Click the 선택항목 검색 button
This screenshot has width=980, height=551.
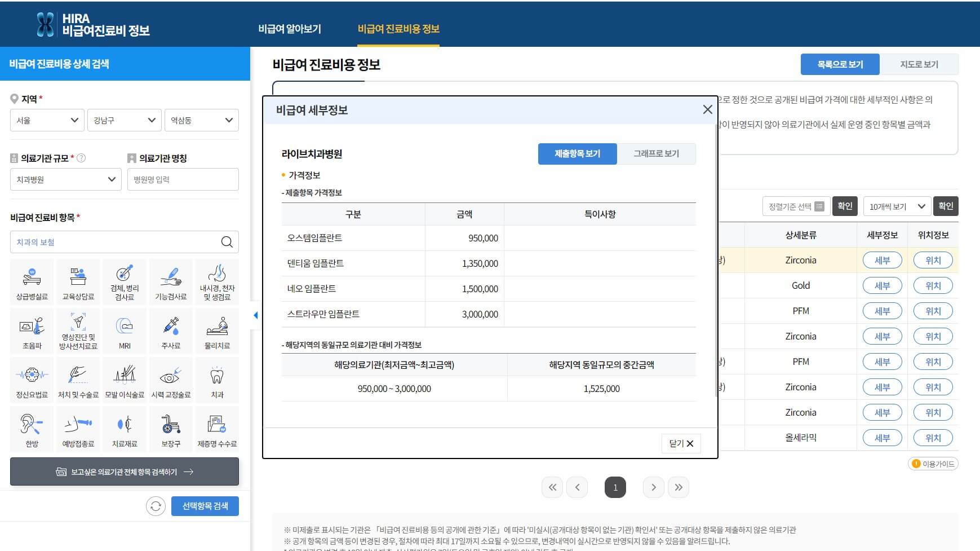click(205, 506)
